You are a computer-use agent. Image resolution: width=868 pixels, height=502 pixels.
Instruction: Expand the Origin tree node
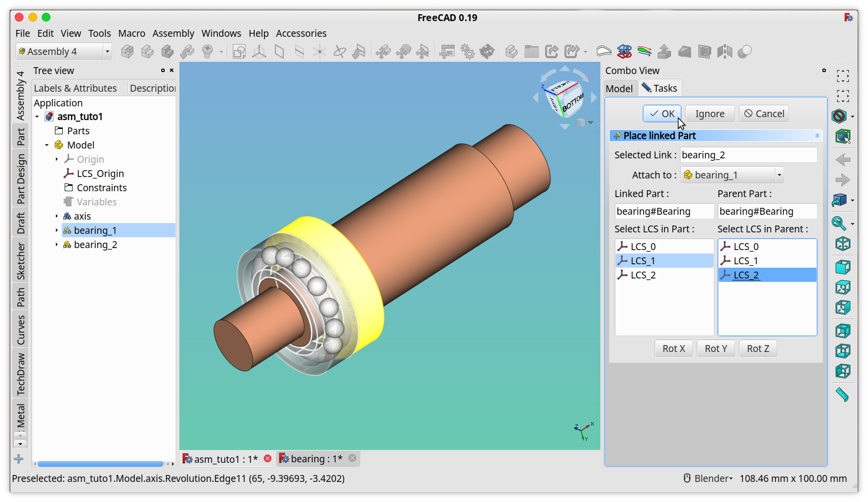(x=57, y=159)
